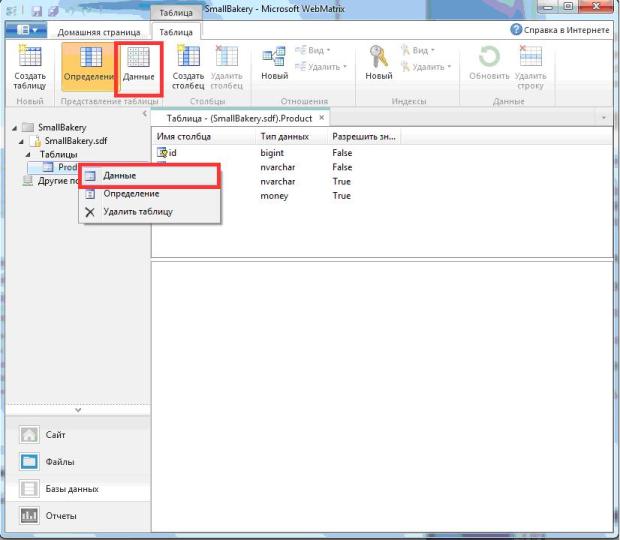Select the SmallBakery site root label
Viewport: 620px width, 540px height.
click(x=62, y=128)
